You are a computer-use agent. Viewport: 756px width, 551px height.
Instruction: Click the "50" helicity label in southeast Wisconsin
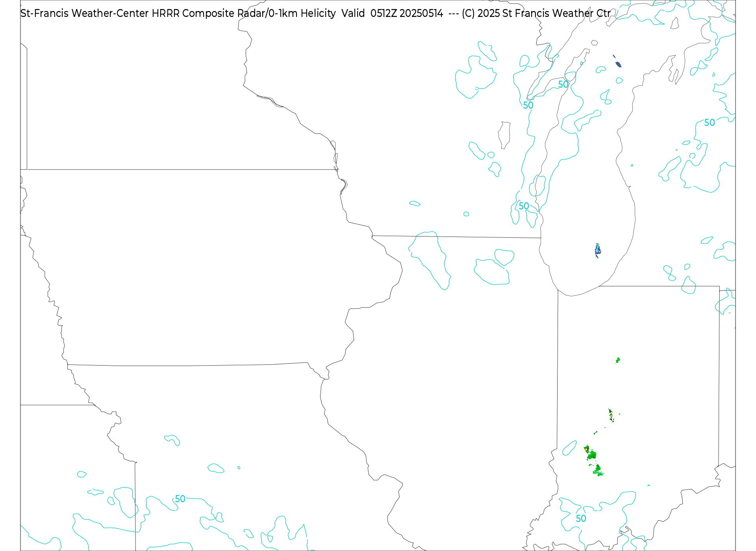(x=524, y=206)
